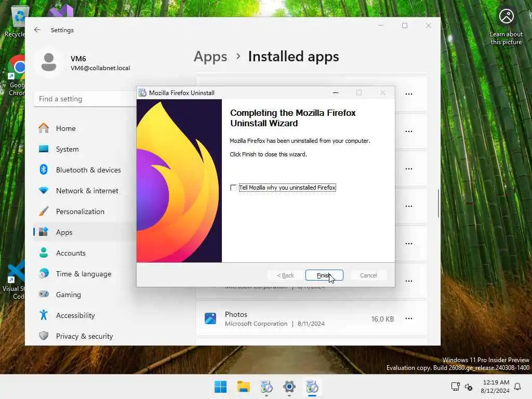Click the Bluetooth icon in sidebar

(44, 169)
